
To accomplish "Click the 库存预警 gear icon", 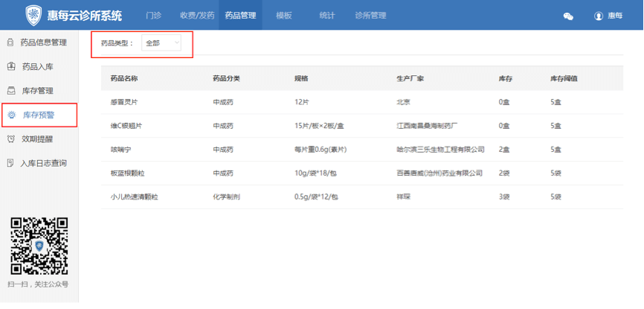I will [12, 115].
